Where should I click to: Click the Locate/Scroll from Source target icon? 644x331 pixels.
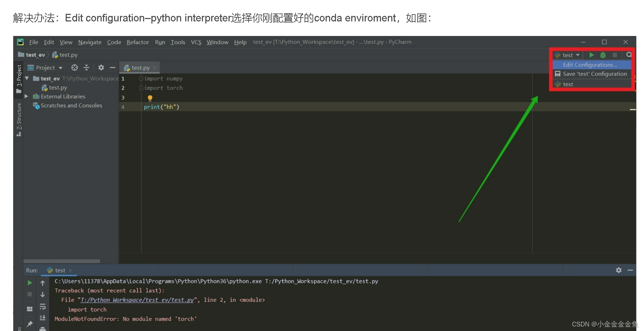coord(74,67)
